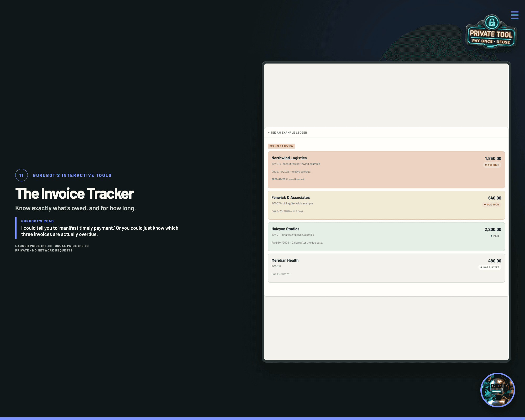
Task: Click the Paid status badge
Action: click(495, 236)
